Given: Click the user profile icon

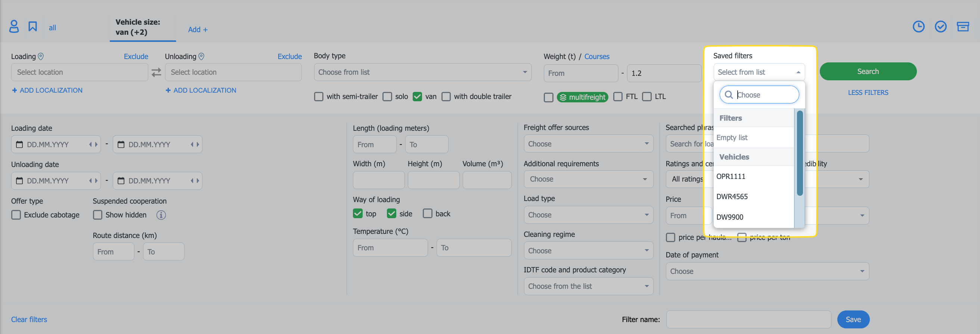Looking at the screenshot, I should click(14, 27).
